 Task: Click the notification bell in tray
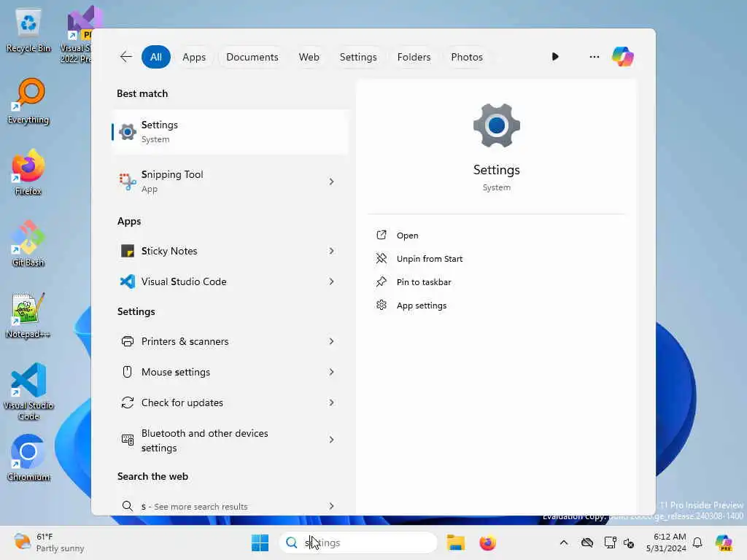pos(697,542)
